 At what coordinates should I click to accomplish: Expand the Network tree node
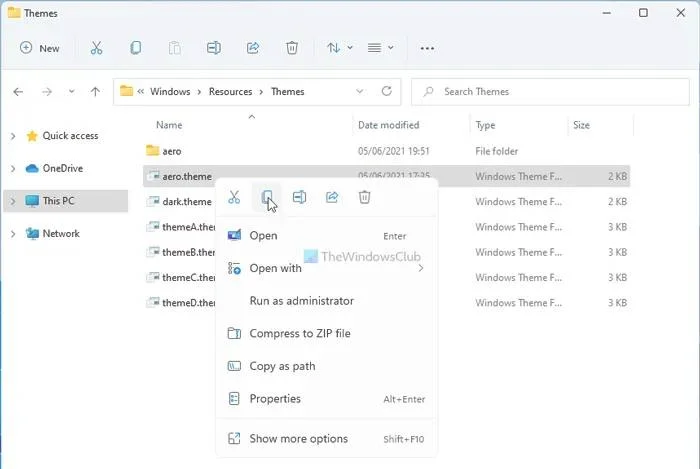click(x=13, y=234)
